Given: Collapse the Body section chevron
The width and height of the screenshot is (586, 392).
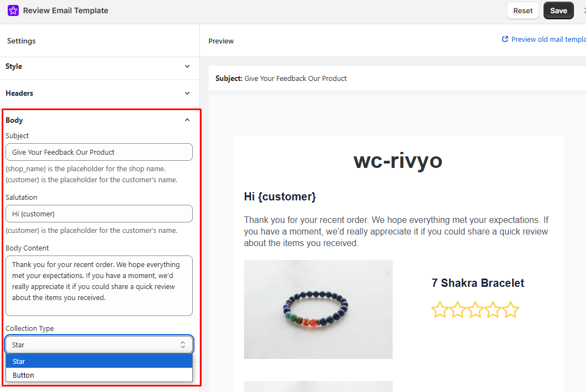Looking at the screenshot, I should pos(187,120).
